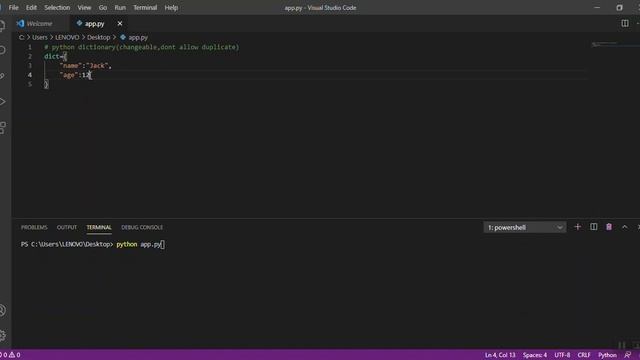Click line number 1 in the gutter
This screenshot has width=640, height=360.
pyautogui.click(x=29, y=47)
